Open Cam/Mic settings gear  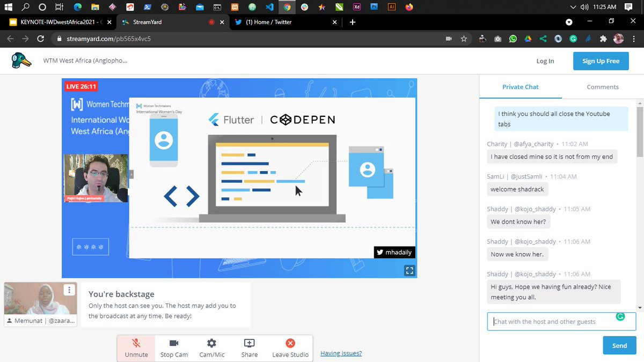coord(212,348)
